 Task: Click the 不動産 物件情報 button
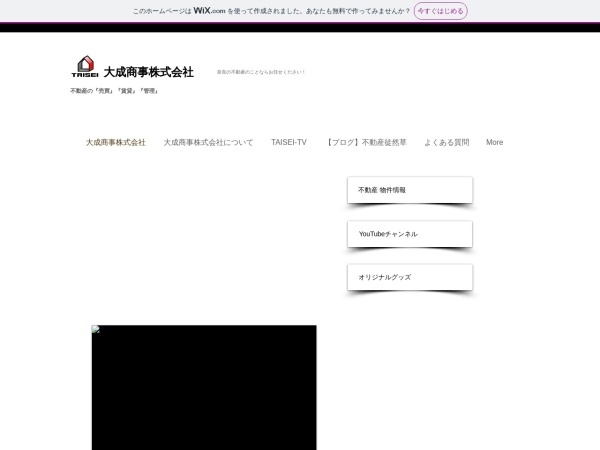pyautogui.click(x=410, y=190)
